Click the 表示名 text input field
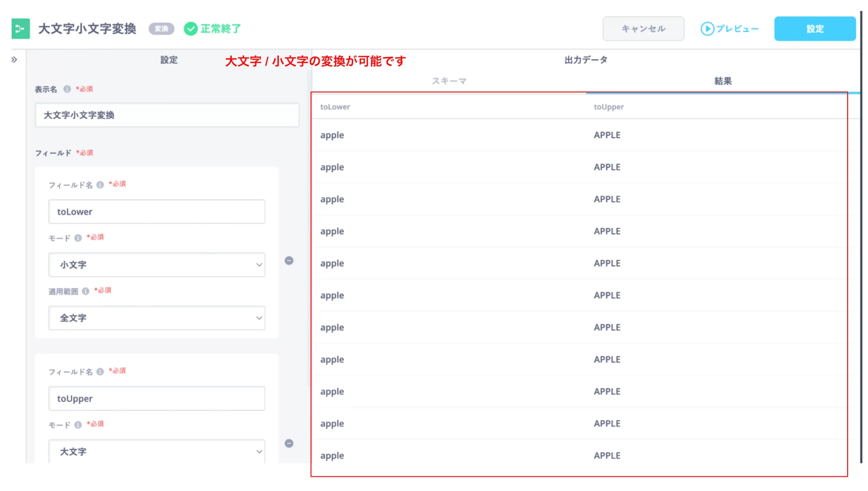The height and width of the screenshot is (491, 868). pyautogui.click(x=167, y=115)
